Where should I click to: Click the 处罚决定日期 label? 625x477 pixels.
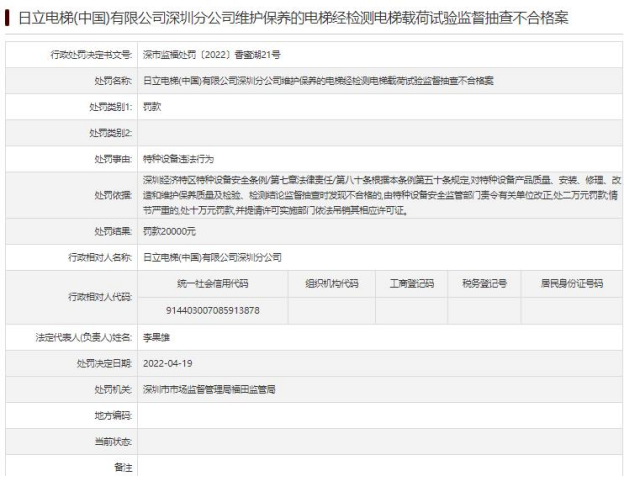click(104, 363)
